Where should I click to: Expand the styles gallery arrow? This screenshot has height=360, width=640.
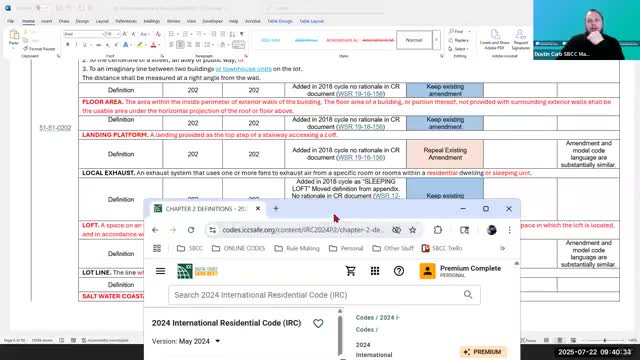point(436,40)
